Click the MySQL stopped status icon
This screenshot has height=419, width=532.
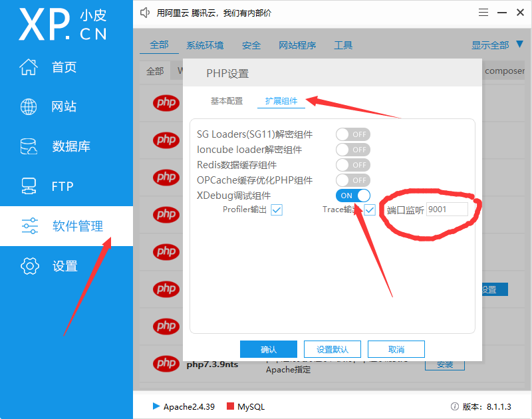(x=230, y=406)
